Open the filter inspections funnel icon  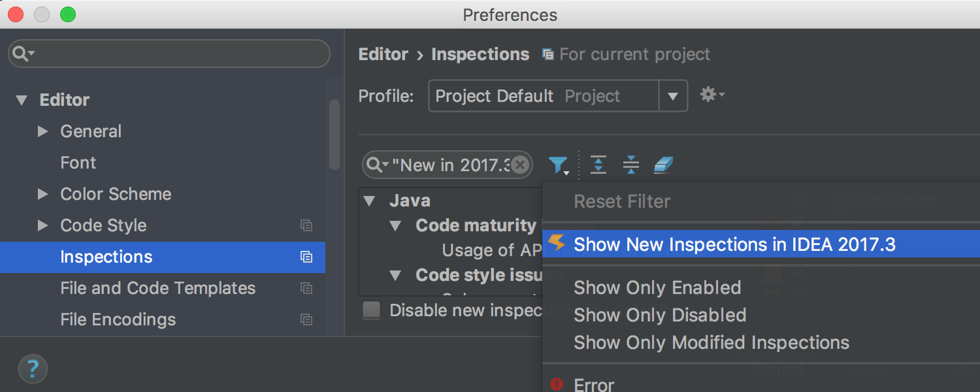click(559, 165)
